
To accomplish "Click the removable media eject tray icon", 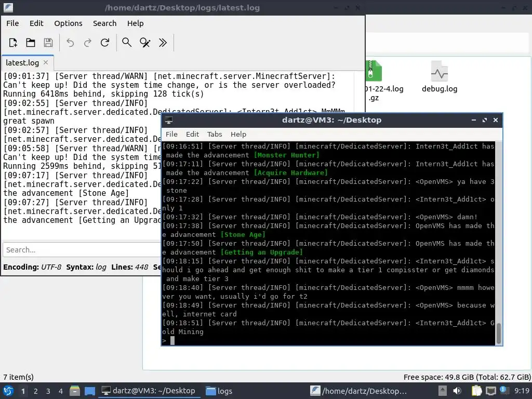I will coord(442,391).
